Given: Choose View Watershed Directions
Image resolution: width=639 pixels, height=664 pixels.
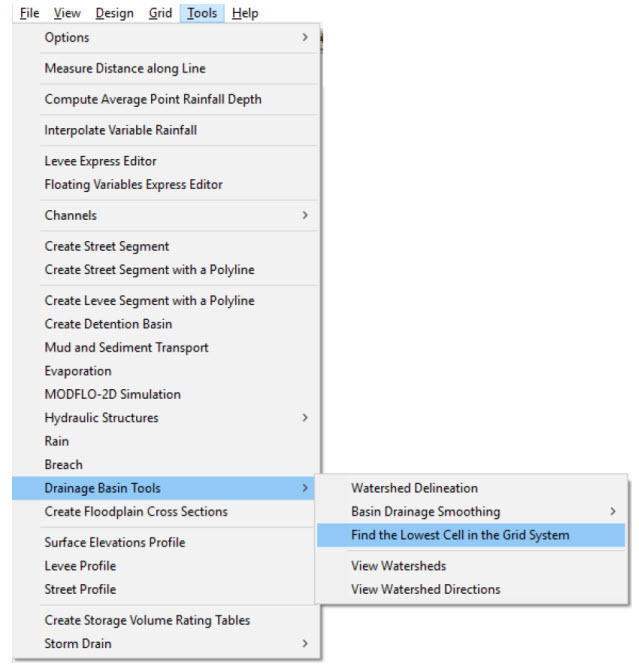Looking at the screenshot, I should [426, 589].
